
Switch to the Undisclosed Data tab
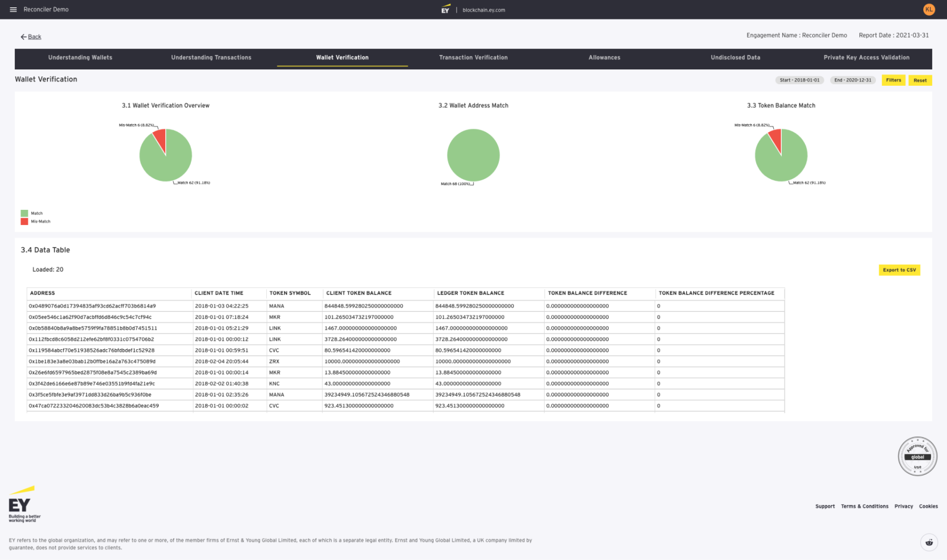tap(735, 58)
